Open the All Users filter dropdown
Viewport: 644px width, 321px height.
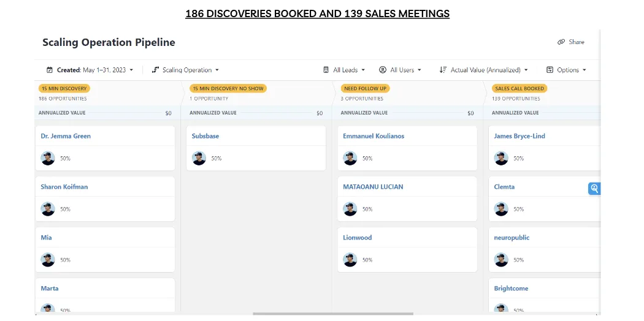tap(405, 70)
